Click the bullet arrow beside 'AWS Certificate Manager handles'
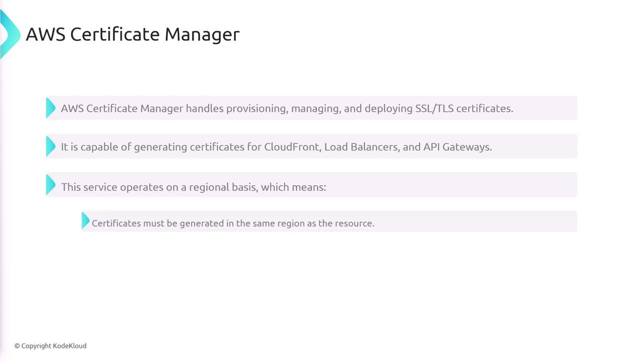Viewport: 644px width, 362px height. click(50, 108)
